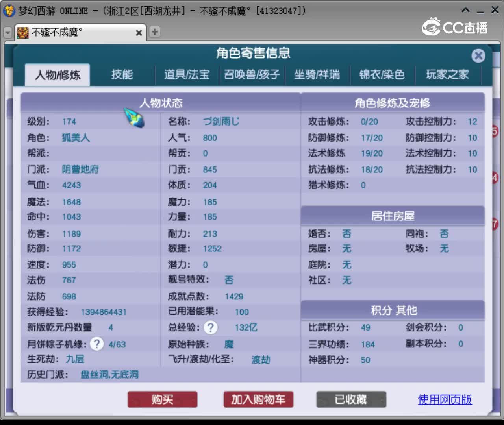Click the 三界功绩 value 184

(x=368, y=345)
